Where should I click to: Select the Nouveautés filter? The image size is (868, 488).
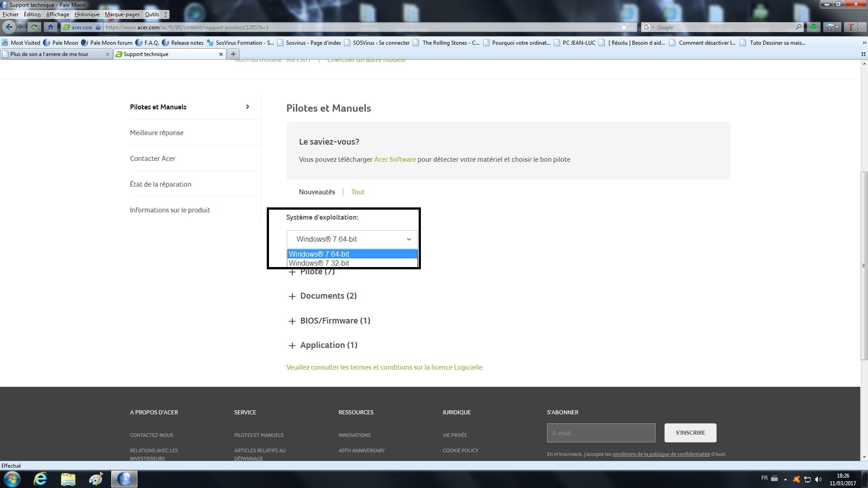pyautogui.click(x=317, y=192)
